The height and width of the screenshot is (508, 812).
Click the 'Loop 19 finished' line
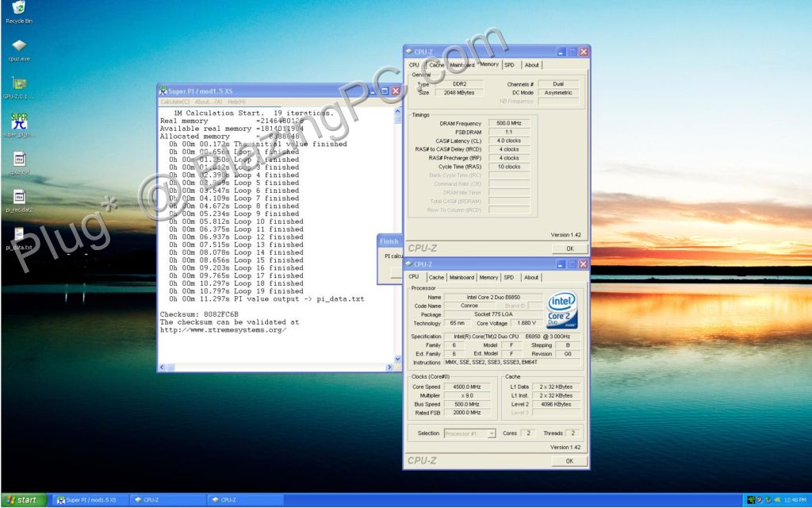click(x=236, y=291)
